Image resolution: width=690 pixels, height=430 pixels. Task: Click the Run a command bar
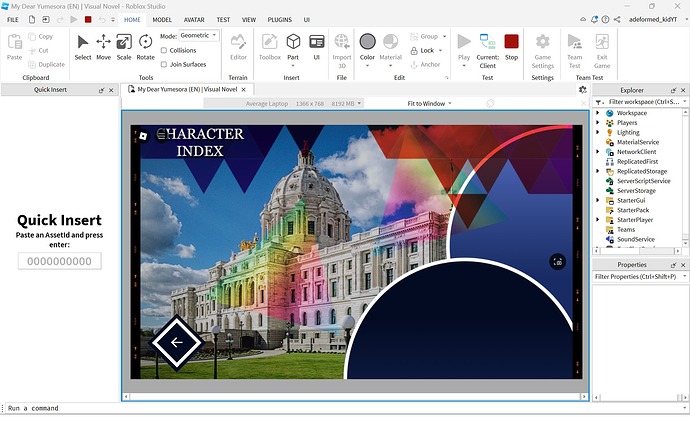pos(343,408)
